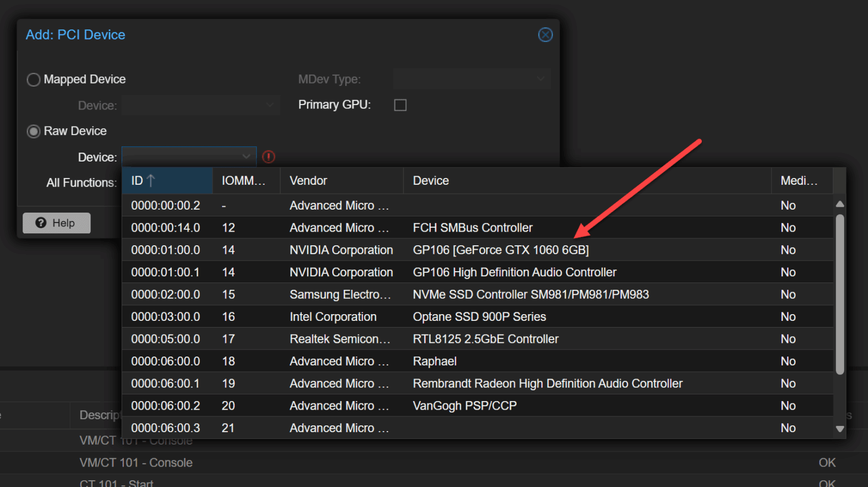868x487 pixels.
Task: Enable the Primary GPU checkbox
Action: coord(400,105)
